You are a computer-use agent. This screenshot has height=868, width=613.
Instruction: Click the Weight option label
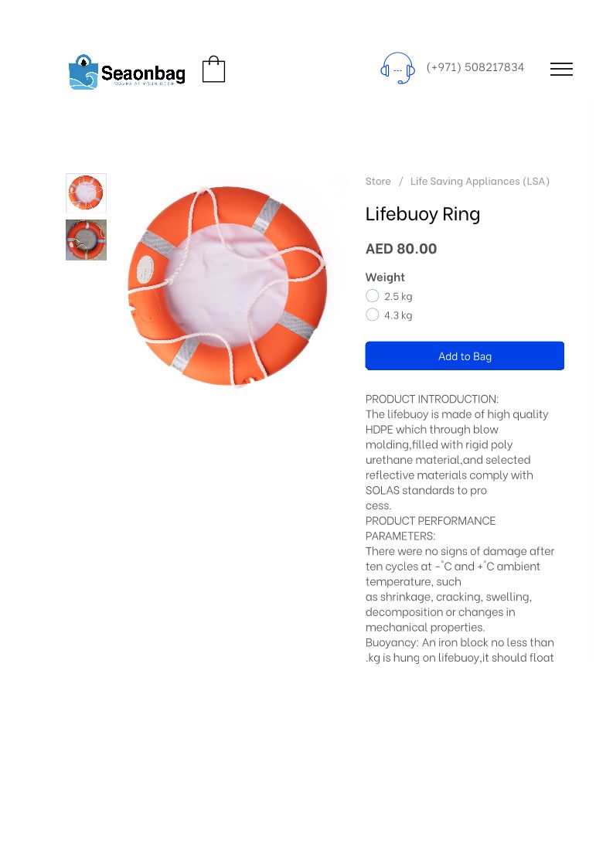point(385,277)
